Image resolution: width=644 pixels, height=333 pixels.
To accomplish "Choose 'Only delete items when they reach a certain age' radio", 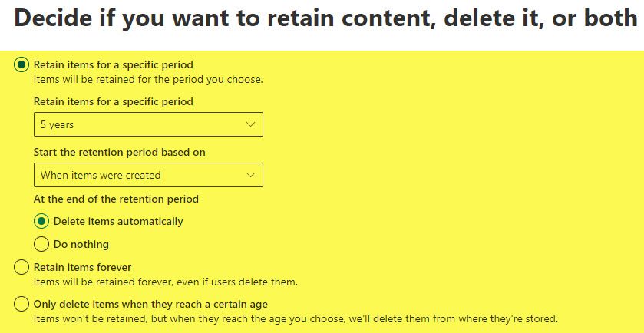I will pos(21,305).
